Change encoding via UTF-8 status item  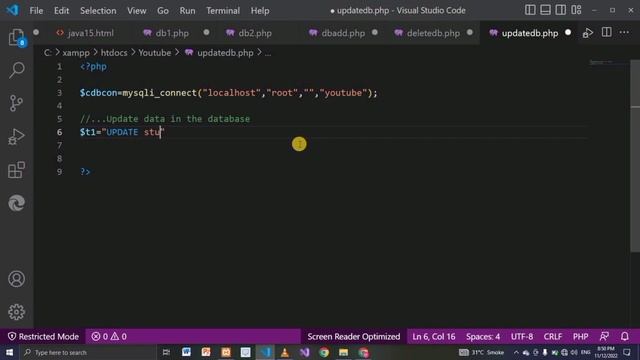coord(522,337)
